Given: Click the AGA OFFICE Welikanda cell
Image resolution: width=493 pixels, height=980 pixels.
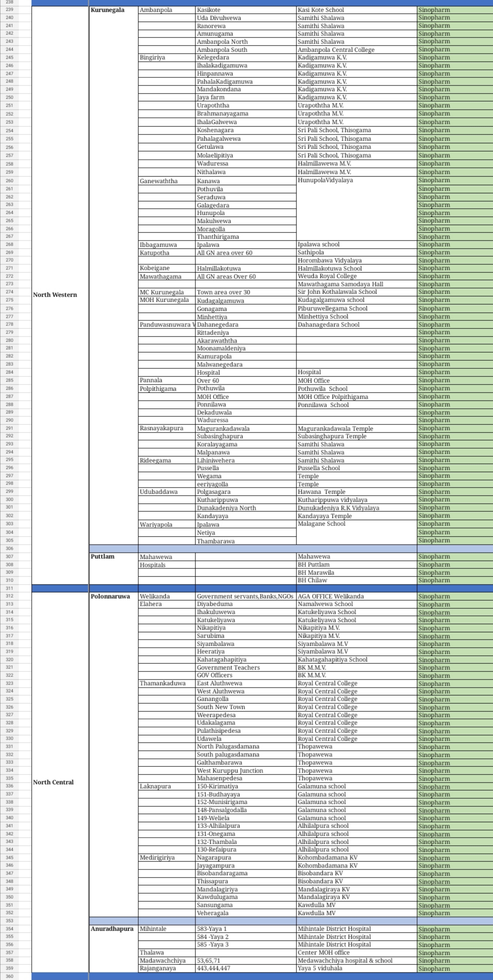Looking at the screenshot, I should point(357,596).
